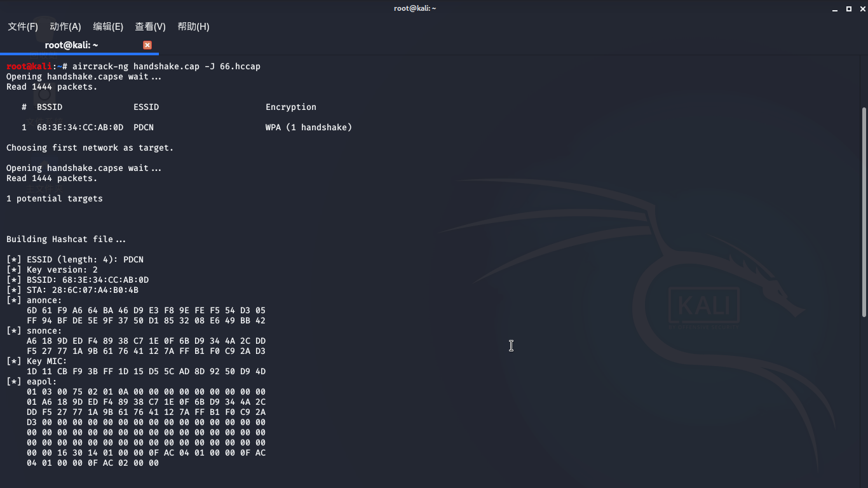
Task: Open the 编辑(E) menu
Action: [x=108, y=27]
